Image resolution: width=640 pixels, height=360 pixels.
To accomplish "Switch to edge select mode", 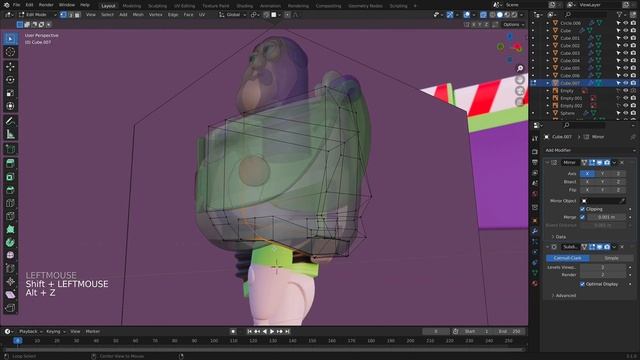I will click(70, 15).
